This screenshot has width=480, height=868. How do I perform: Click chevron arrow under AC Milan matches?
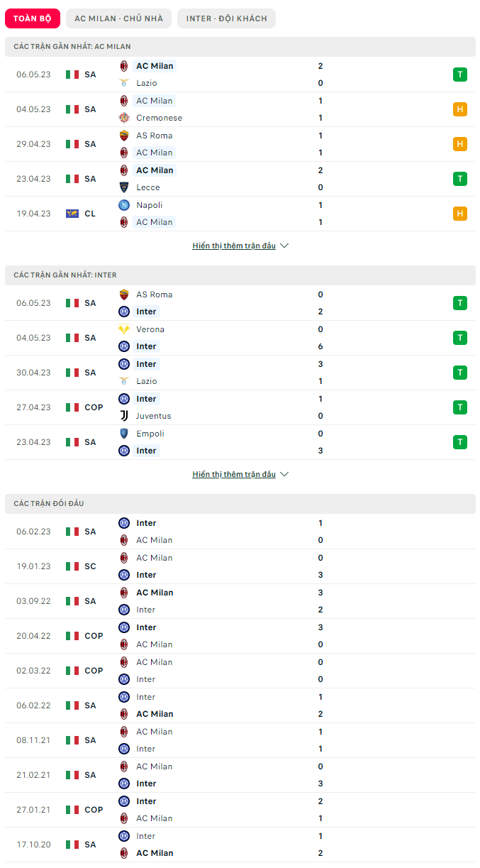(284, 246)
